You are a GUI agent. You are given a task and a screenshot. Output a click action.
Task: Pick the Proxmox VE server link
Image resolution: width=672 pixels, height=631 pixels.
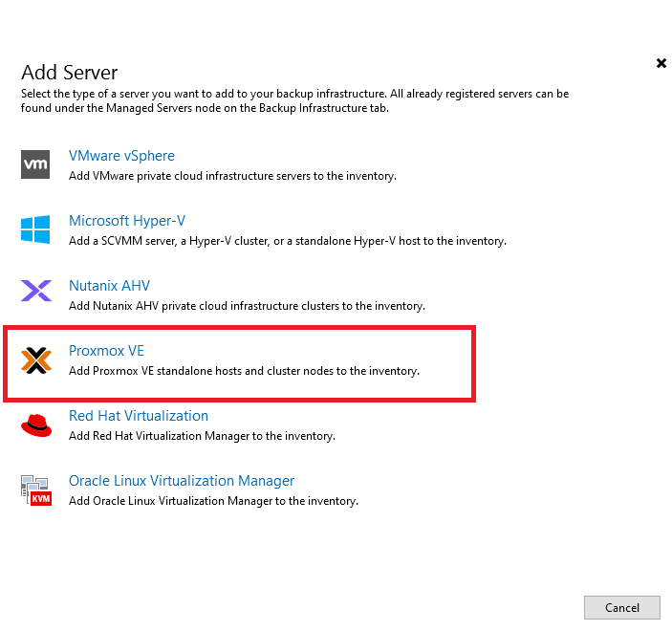pos(107,351)
